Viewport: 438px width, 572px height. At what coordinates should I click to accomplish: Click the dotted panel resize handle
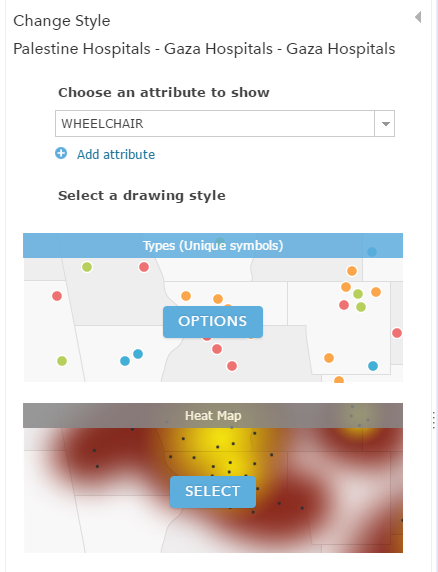[x=434, y=420]
